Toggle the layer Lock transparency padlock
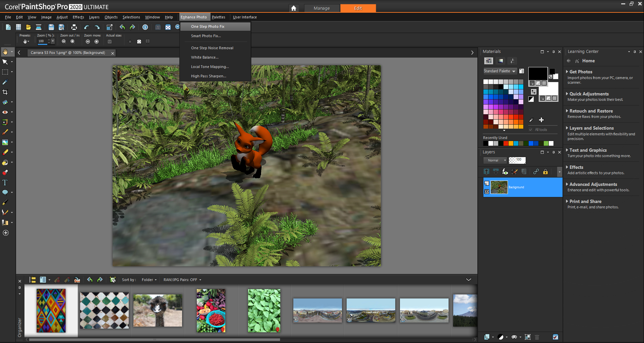This screenshot has height=343, width=644. pyautogui.click(x=545, y=171)
